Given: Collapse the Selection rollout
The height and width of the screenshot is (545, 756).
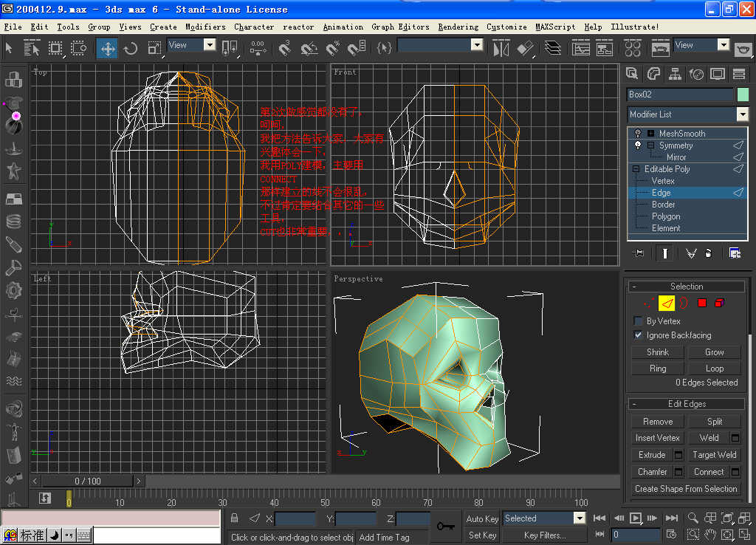Looking at the screenshot, I should click(x=687, y=286).
